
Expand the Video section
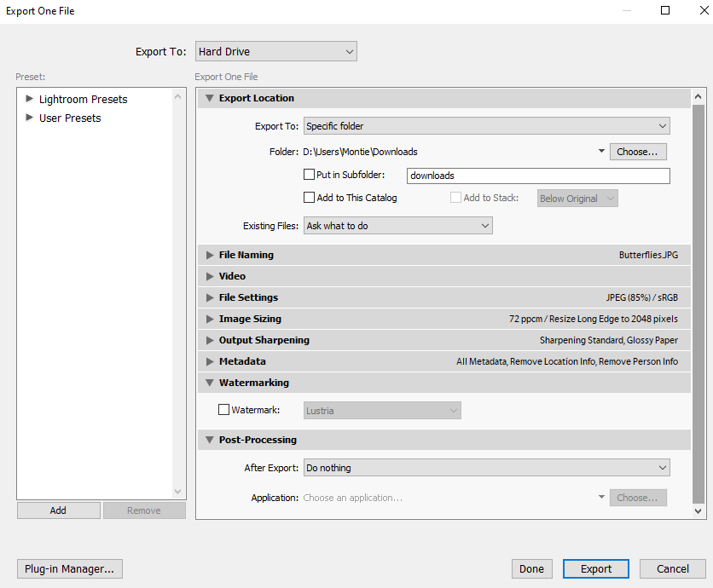210,275
